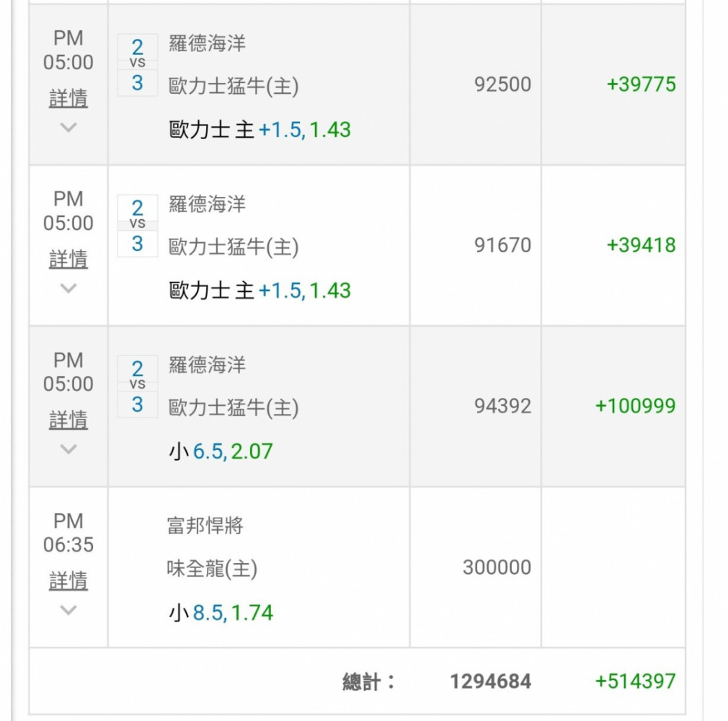Click the 2 vs 3 score box in 92500 row
Viewport: 728px width, 721px height.
coord(138,65)
